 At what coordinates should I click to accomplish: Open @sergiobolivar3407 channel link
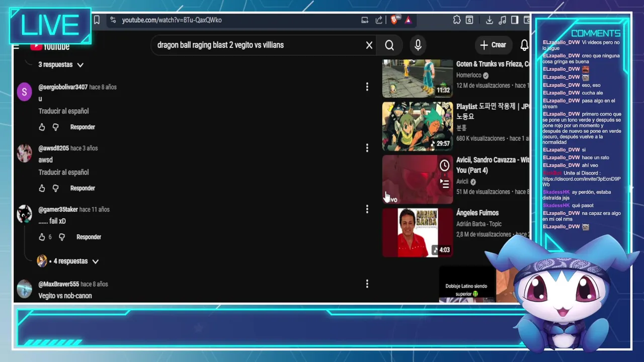pyautogui.click(x=63, y=87)
